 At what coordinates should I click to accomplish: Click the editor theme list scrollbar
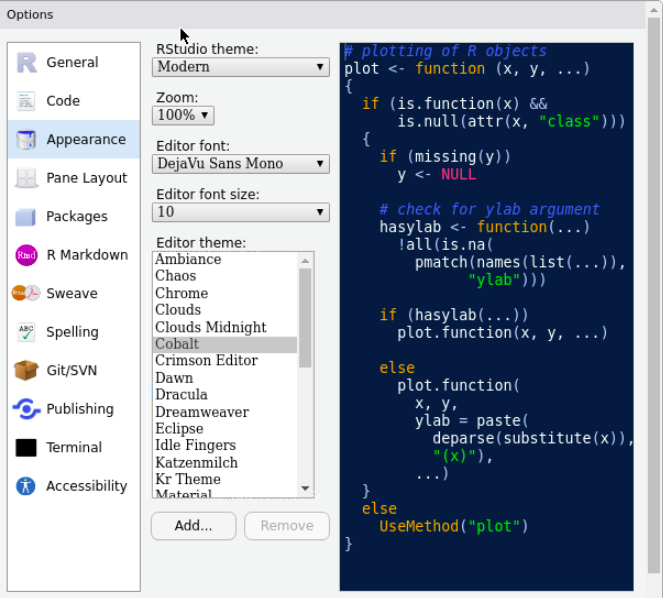point(305,320)
